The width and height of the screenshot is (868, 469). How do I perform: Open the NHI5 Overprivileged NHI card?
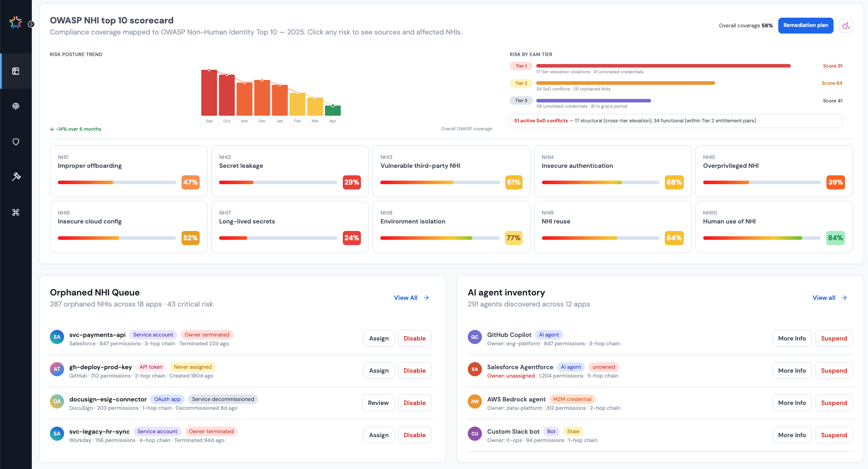tap(774, 171)
